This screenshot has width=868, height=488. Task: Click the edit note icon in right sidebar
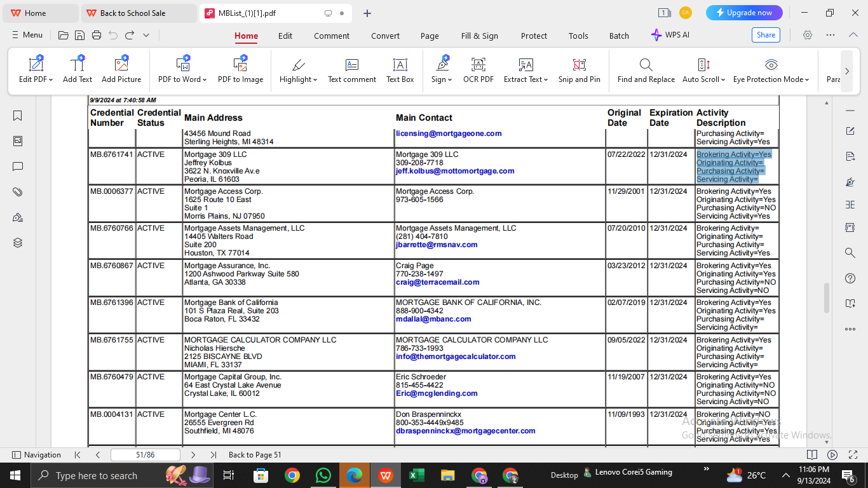[850, 131]
